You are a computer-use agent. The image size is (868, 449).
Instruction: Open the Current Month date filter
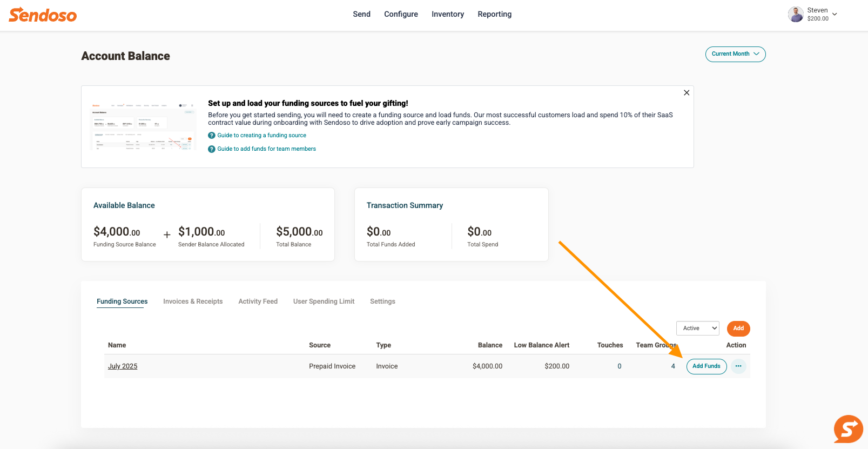pyautogui.click(x=735, y=54)
